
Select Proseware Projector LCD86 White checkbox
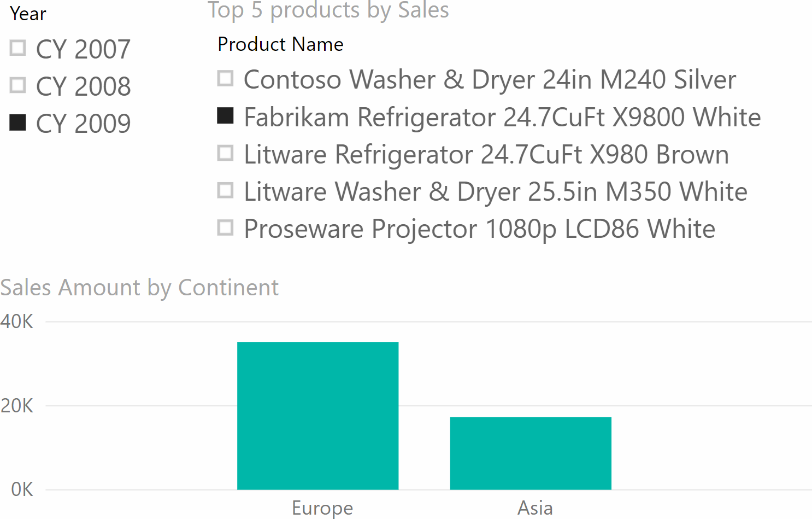click(225, 228)
